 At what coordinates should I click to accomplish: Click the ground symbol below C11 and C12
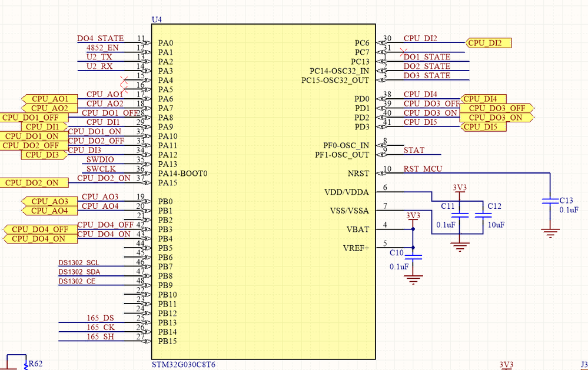pyautogui.click(x=460, y=247)
